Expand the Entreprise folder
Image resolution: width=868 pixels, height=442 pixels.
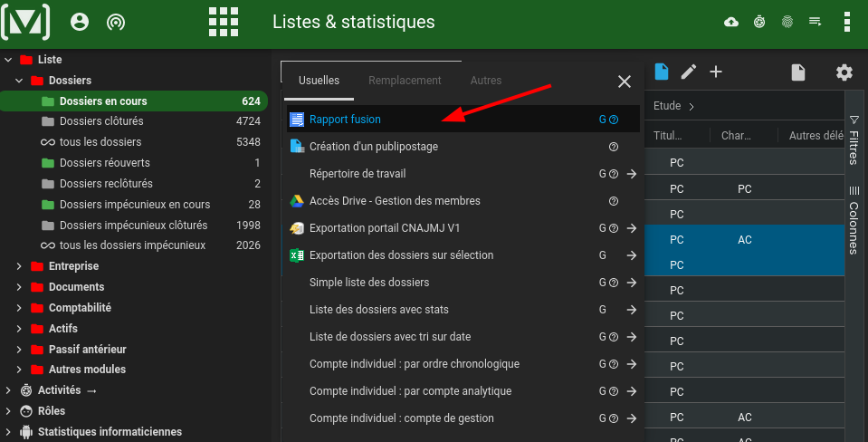click(x=19, y=266)
